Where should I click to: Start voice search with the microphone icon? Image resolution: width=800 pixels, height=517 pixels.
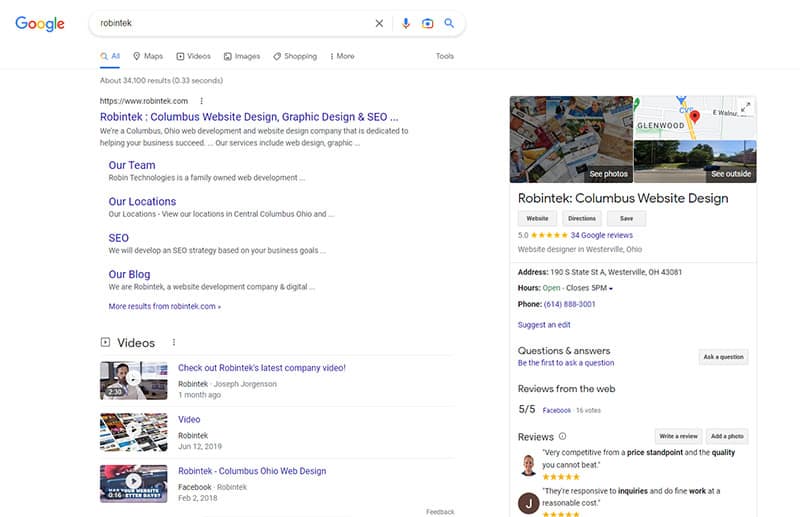[x=406, y=24]
